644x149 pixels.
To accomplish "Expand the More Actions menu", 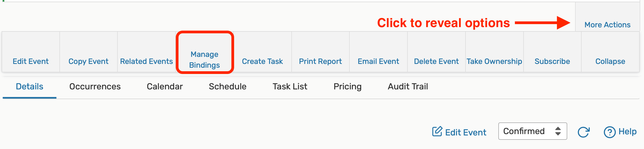I will [607, 25].
